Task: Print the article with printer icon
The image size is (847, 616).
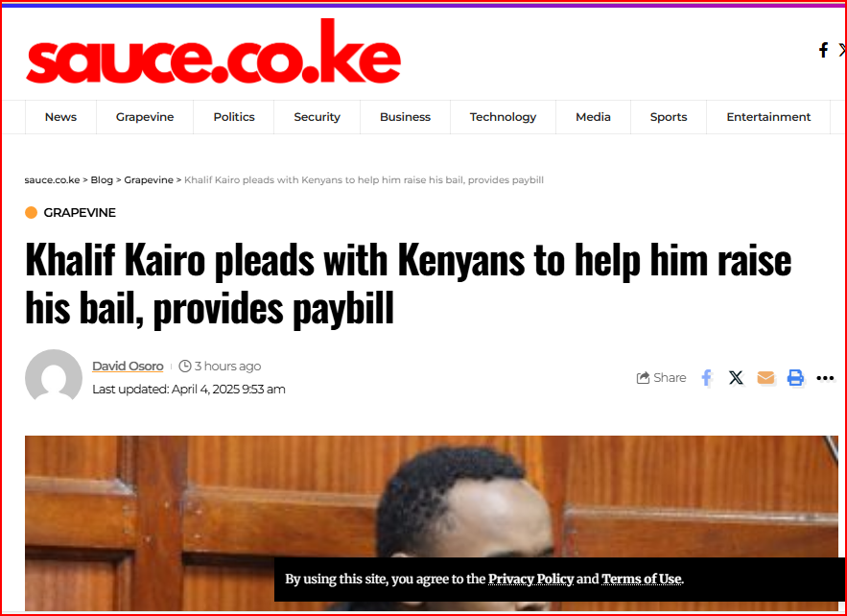Action: [795, 378]
